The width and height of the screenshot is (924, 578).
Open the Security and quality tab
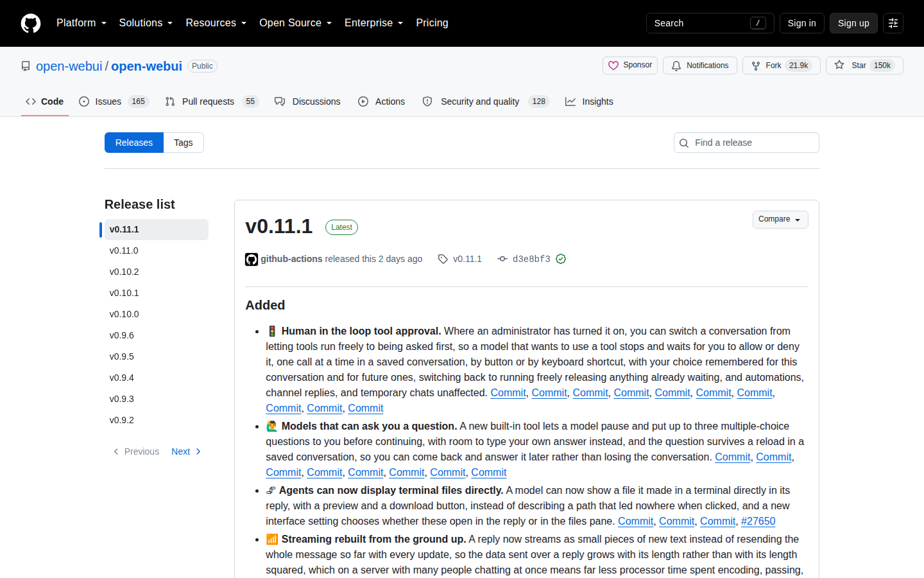tap(486, 101)
